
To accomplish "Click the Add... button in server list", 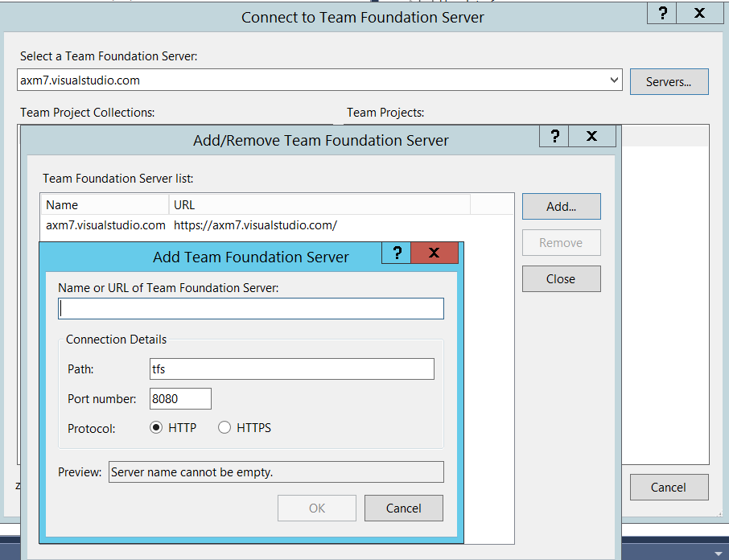I will pos(561,206).
